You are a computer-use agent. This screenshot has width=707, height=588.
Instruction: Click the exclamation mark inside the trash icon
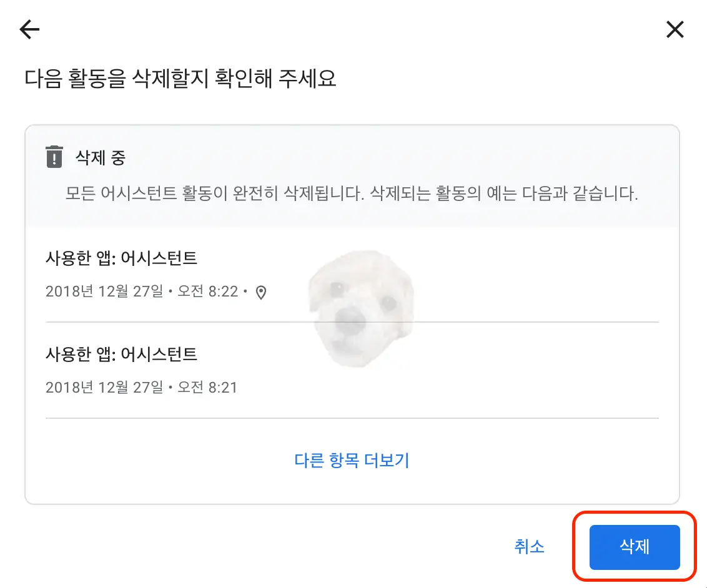point(54,159)
